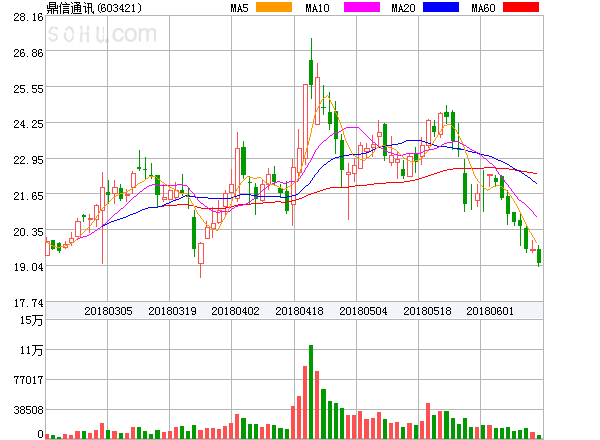This screenshot has width=600, height=440.
Task: Click the 17.74 price axis label
Action: (28, 303)
